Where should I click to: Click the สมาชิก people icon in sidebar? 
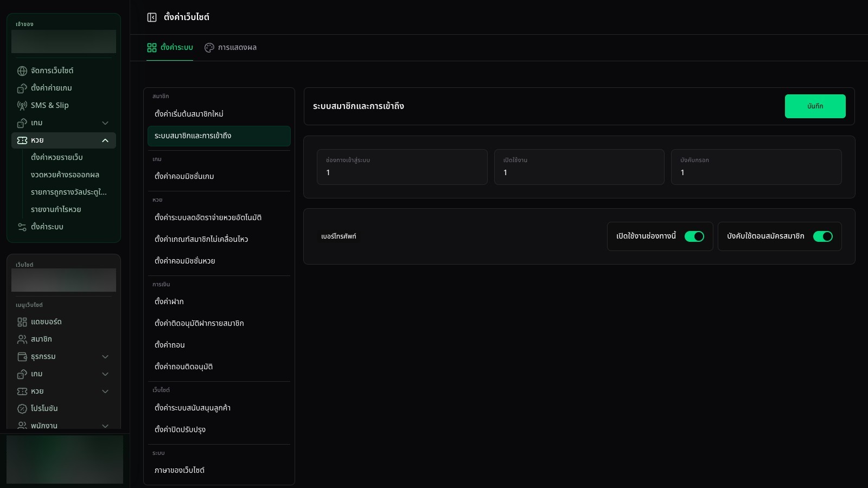22,339
